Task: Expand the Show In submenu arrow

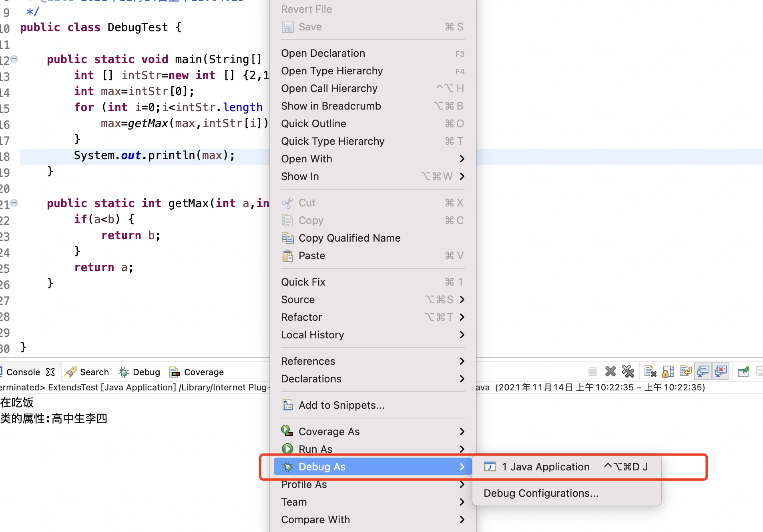Action: tap(462, 176)
